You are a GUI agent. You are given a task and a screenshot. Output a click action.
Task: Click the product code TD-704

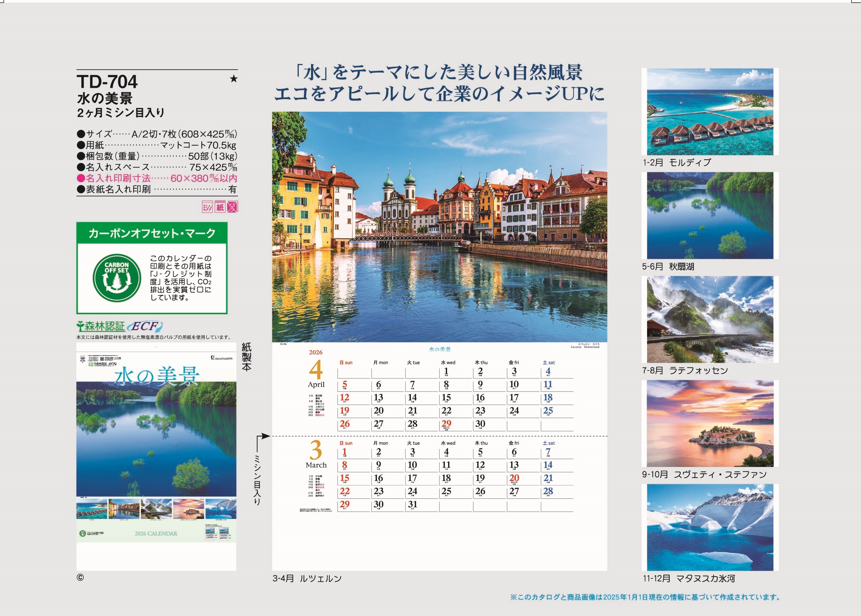click(x=107, y=82)
